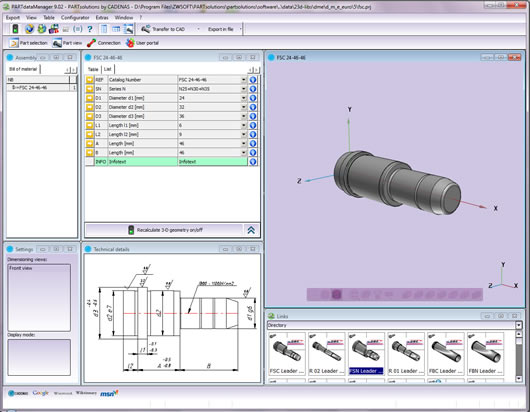Open the Google link in the bottom bar
This screenshot has width=530, height=412.
41,393
